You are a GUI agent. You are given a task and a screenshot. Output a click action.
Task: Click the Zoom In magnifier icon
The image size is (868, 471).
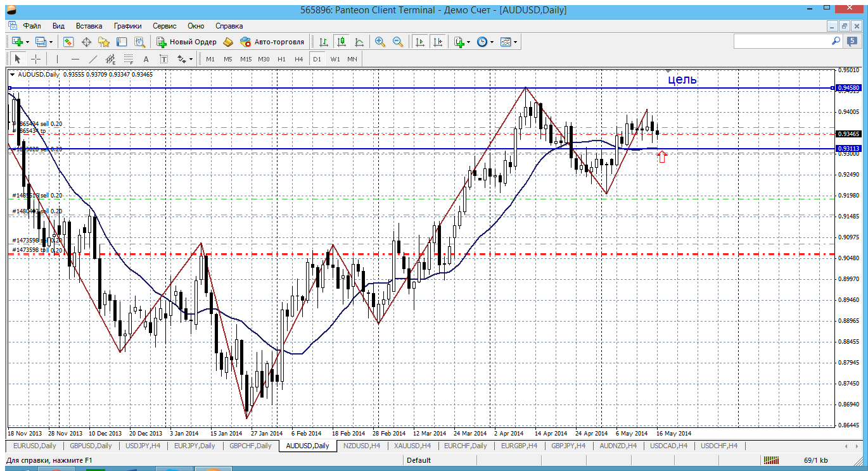(x=380, y=42)
